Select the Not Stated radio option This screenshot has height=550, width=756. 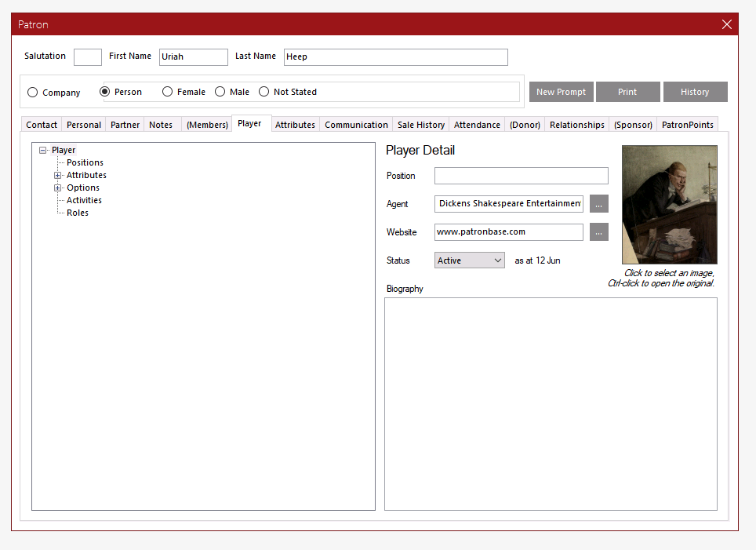[x=264, y=91]
